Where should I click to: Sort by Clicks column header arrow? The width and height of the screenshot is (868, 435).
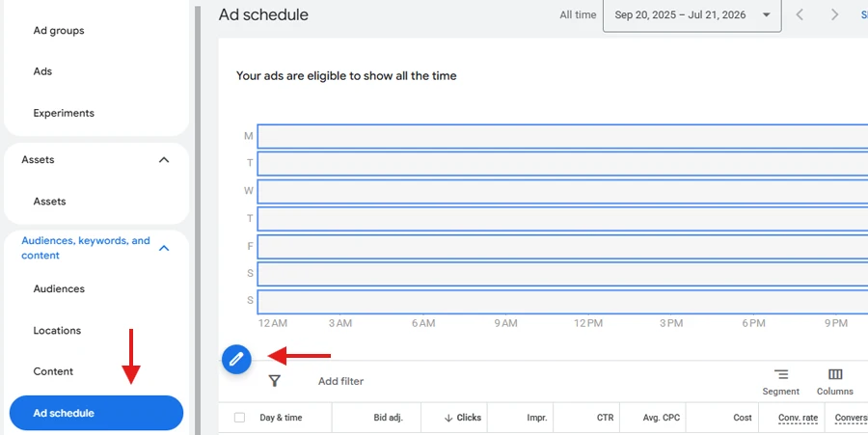(448, 418)
